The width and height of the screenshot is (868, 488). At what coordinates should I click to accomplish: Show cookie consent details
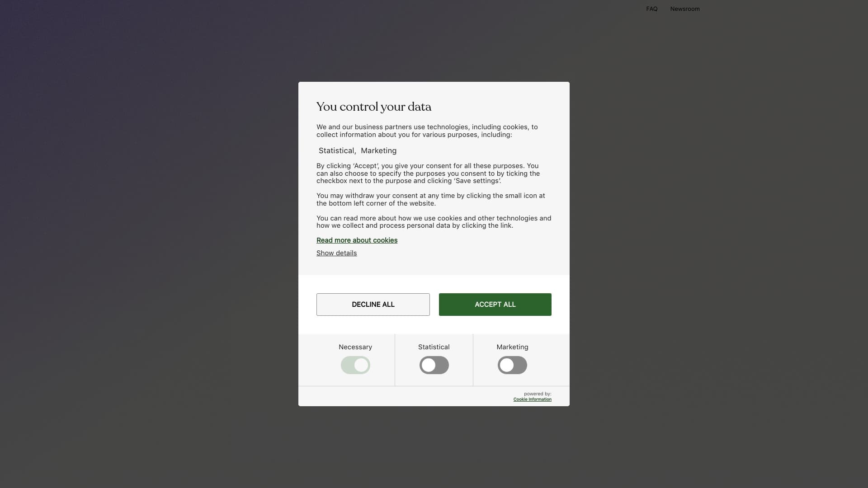point(336,253)
